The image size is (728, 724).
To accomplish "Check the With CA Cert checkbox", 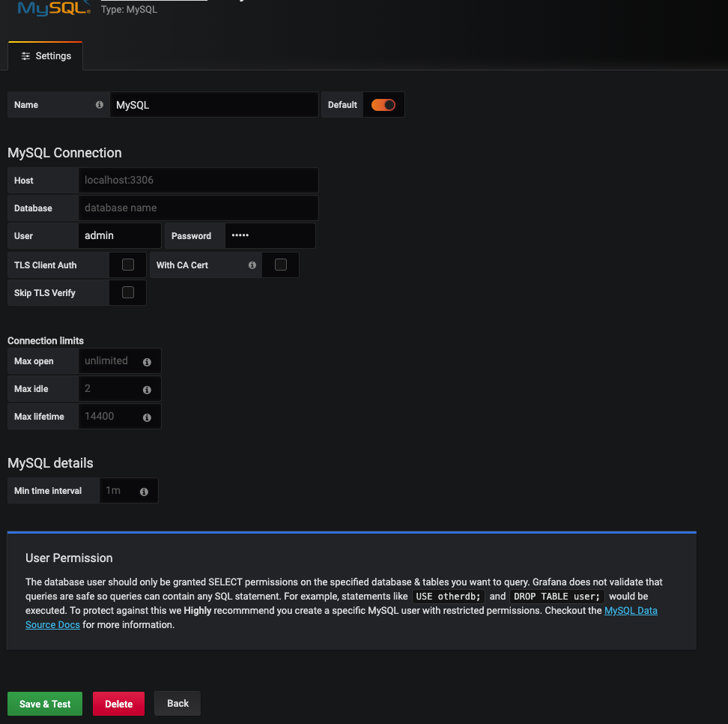I will click(280, 265).
